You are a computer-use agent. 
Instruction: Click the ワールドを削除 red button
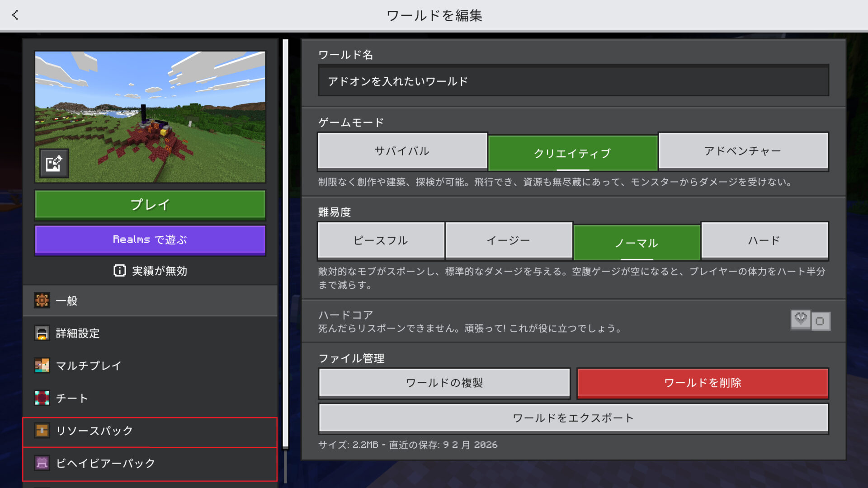point(702,383)
